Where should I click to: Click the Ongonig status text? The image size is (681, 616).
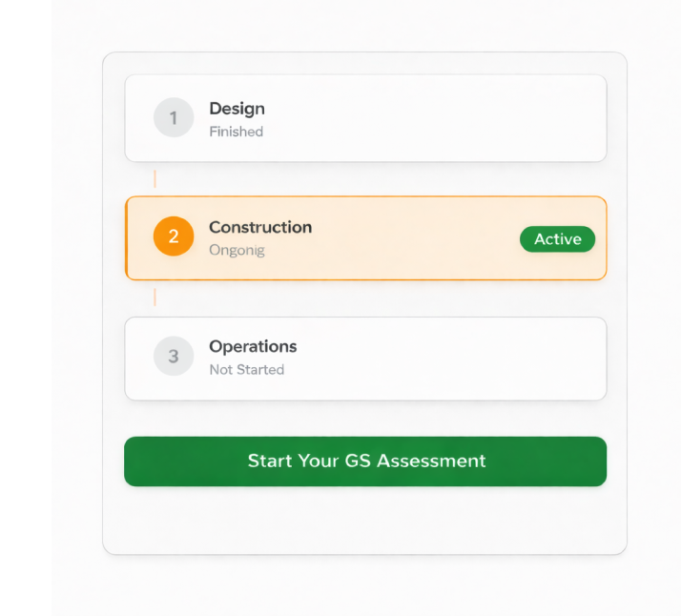click(237, 250)
